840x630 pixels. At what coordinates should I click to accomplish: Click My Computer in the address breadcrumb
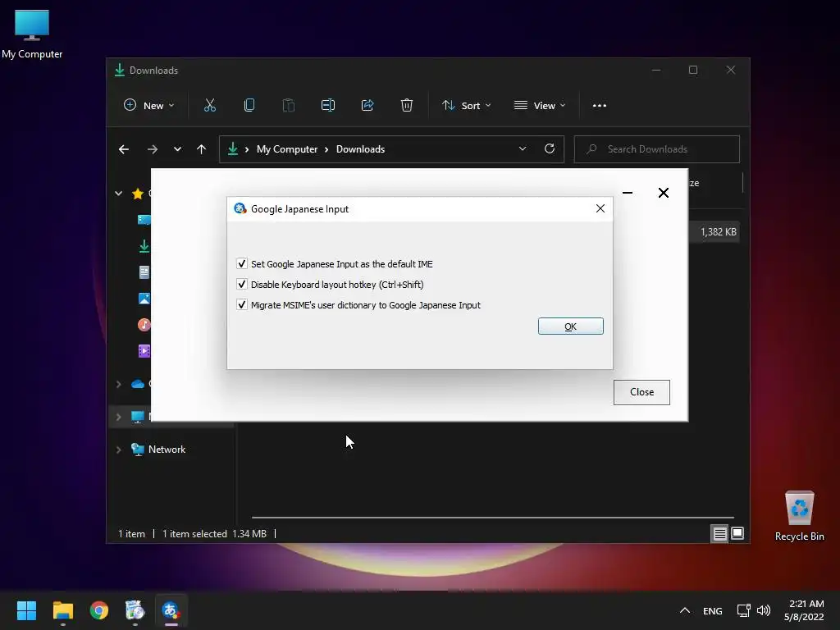(286, 149)
